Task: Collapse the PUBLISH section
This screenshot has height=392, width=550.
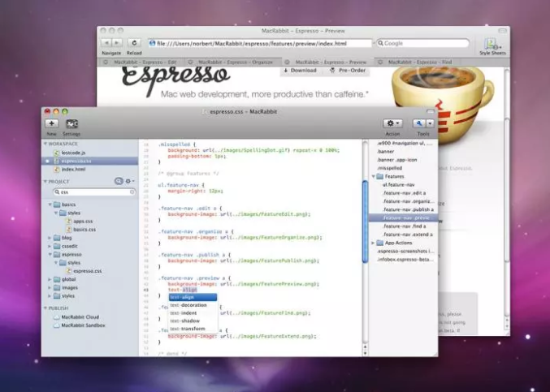Action: pos(45,308)
